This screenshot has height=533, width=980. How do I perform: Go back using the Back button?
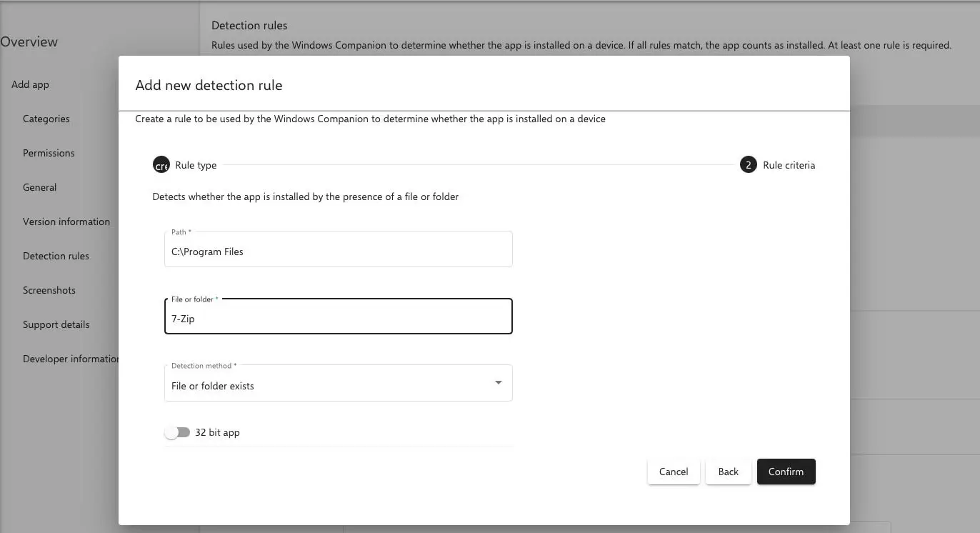728,472
